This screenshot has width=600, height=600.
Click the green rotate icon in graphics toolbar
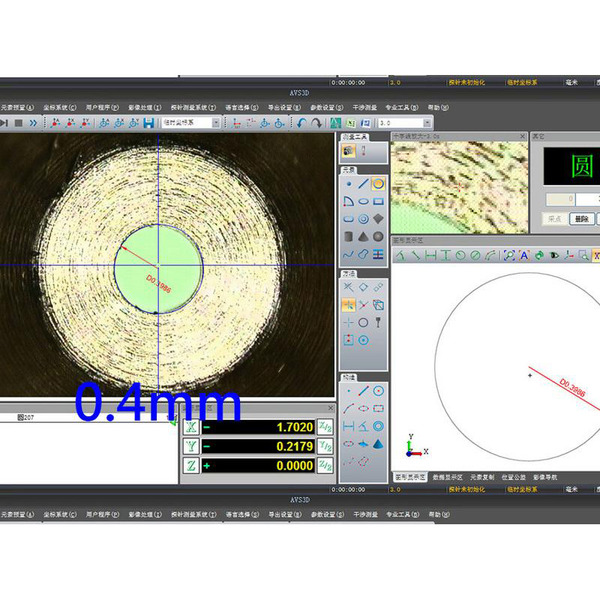[539, 255]
